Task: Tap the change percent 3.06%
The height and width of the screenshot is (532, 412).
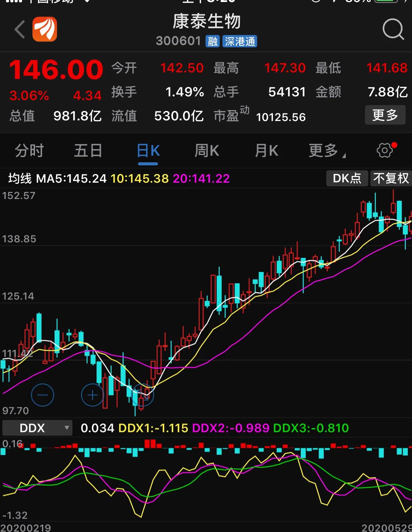Action: (29, 96)
